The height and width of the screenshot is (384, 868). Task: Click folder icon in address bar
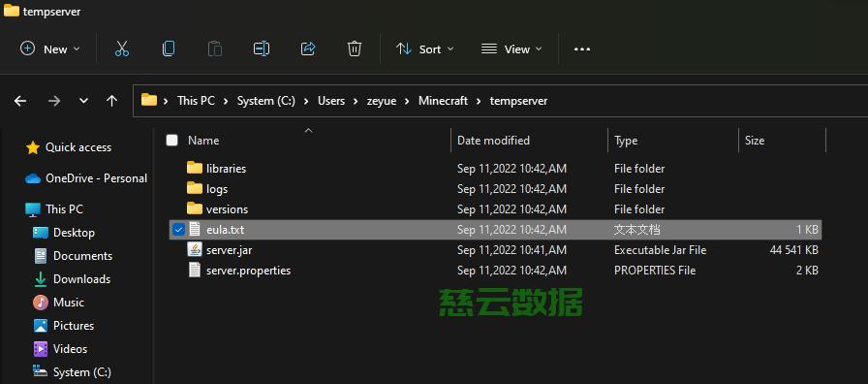click(149, 100)
